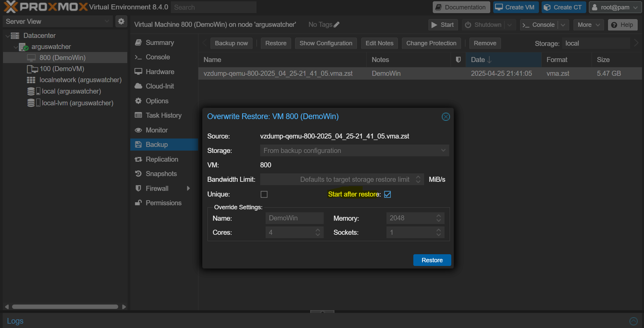Click the Options gear icon
This screenshot has height=328, width=644.
tap(138, 101)
